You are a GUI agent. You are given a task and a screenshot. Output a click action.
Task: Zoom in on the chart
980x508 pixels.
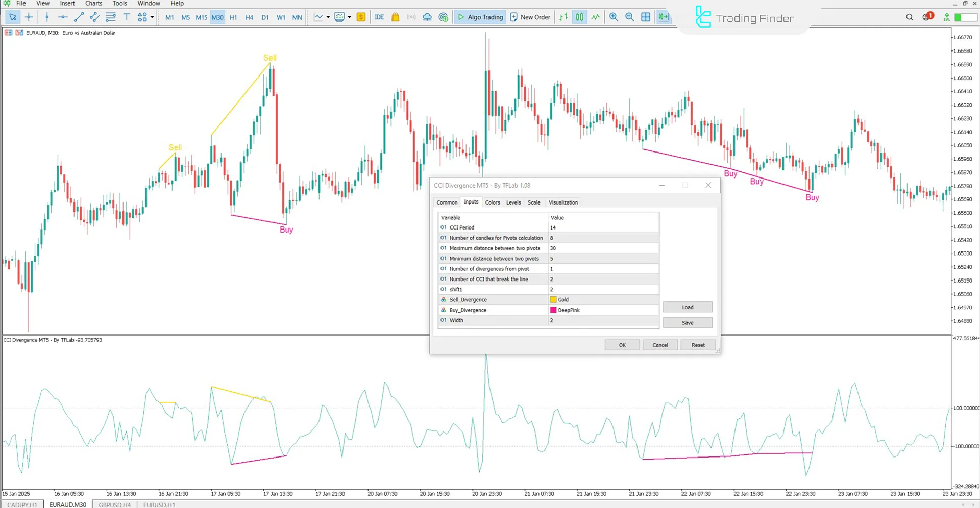614,17
